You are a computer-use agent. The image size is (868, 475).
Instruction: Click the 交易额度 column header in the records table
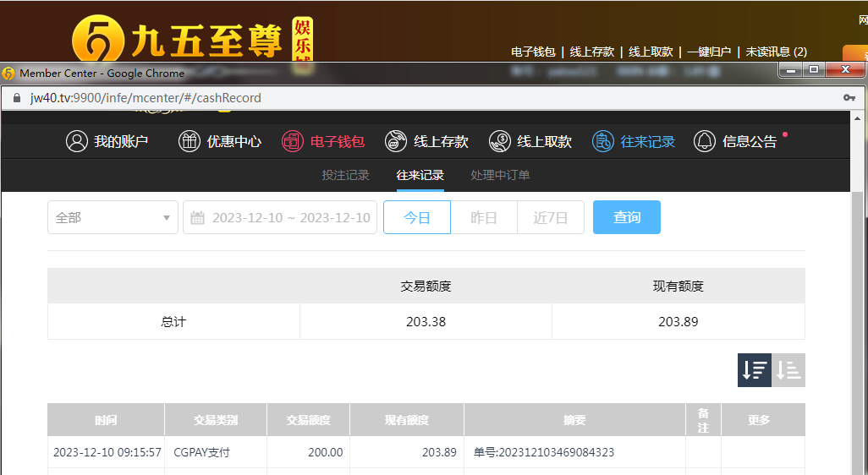tap(308, 420)
